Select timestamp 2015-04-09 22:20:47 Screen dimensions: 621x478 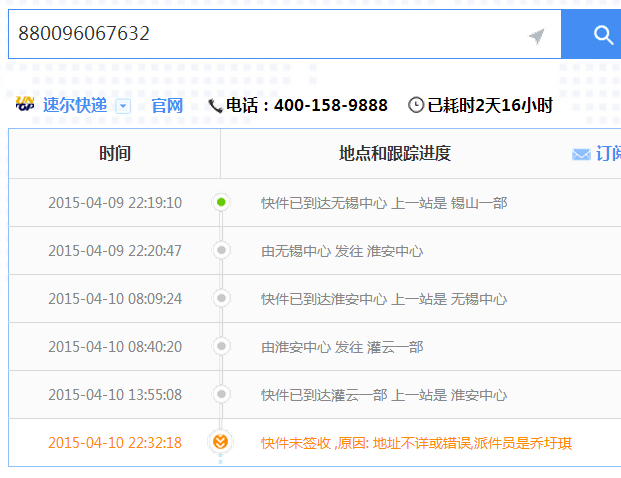point(115,251)
